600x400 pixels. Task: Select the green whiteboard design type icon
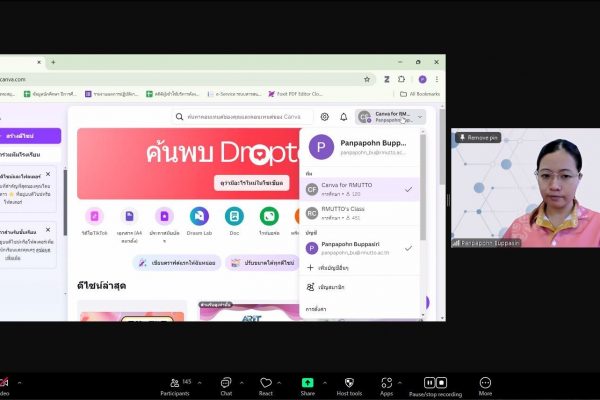tap(269, 216)
